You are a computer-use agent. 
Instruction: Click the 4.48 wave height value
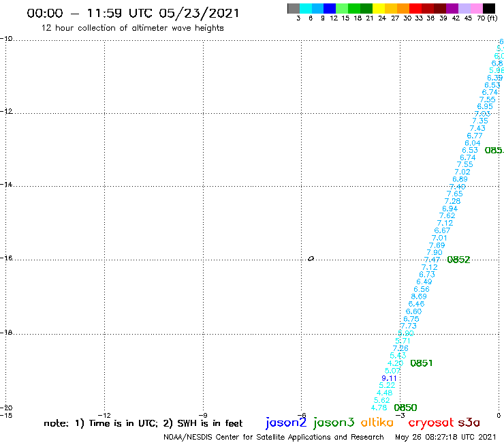click(x=384, y=393)
